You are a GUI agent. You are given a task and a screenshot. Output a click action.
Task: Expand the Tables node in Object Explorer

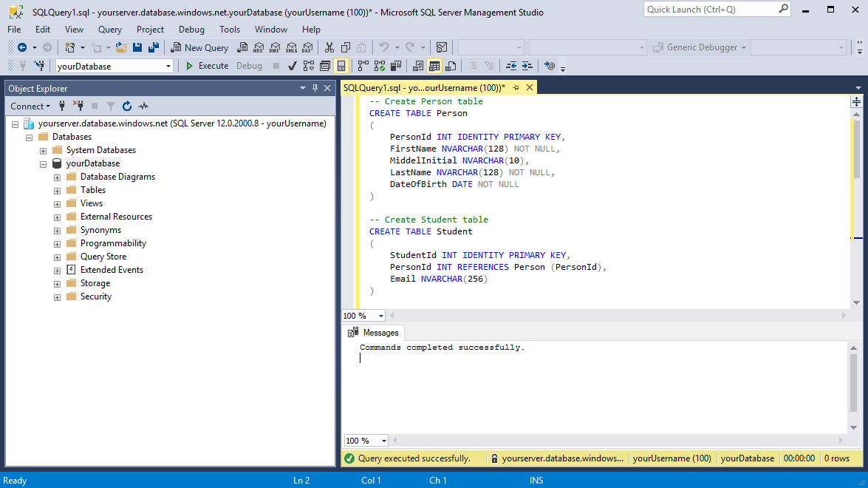point(57,189)
